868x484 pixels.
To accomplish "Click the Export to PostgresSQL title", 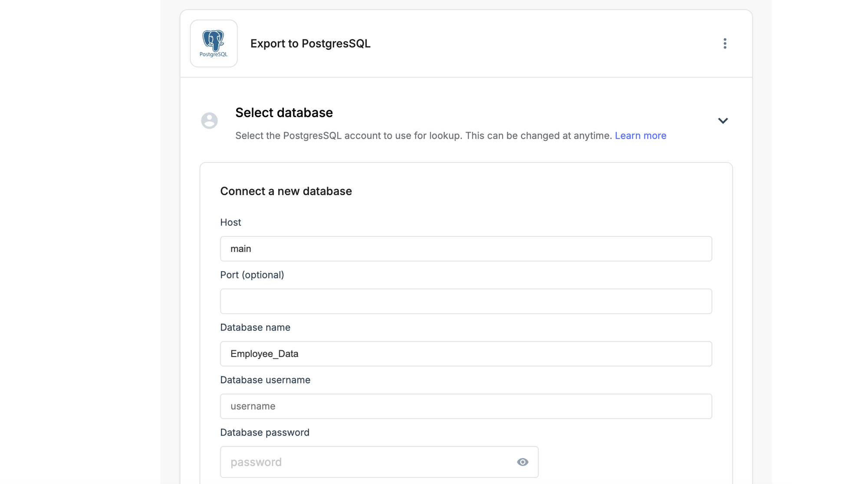I will (310, 44).
